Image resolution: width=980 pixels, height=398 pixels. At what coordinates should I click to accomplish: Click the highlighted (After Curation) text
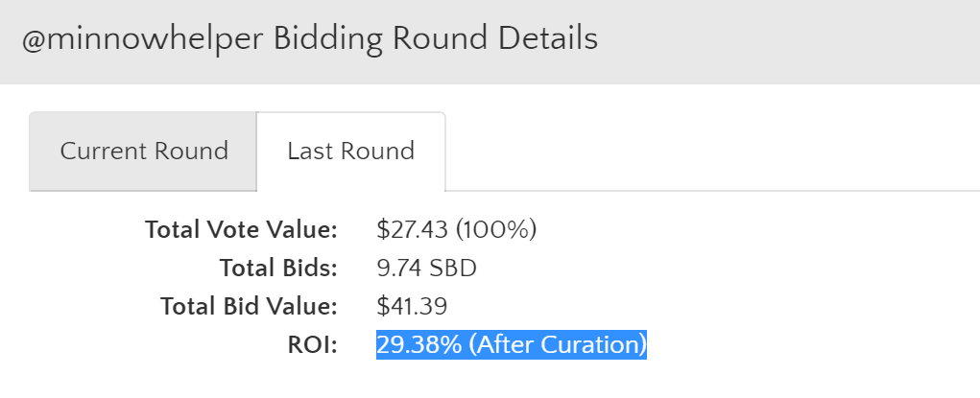coord(558,344)
